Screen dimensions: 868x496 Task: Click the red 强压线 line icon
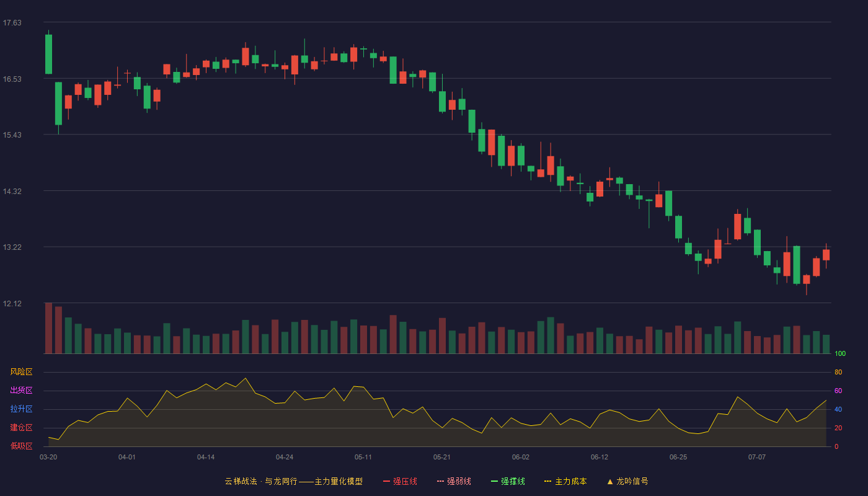tap(386, 481)
